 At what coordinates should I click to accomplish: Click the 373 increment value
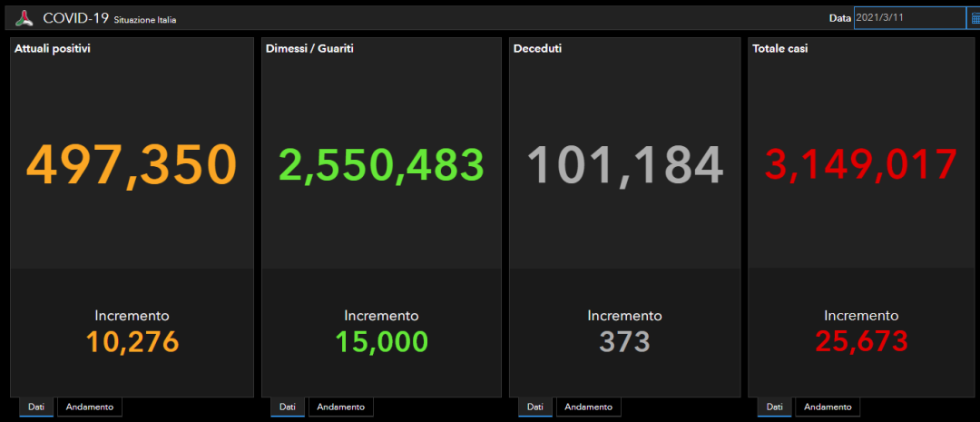(625, 341)
